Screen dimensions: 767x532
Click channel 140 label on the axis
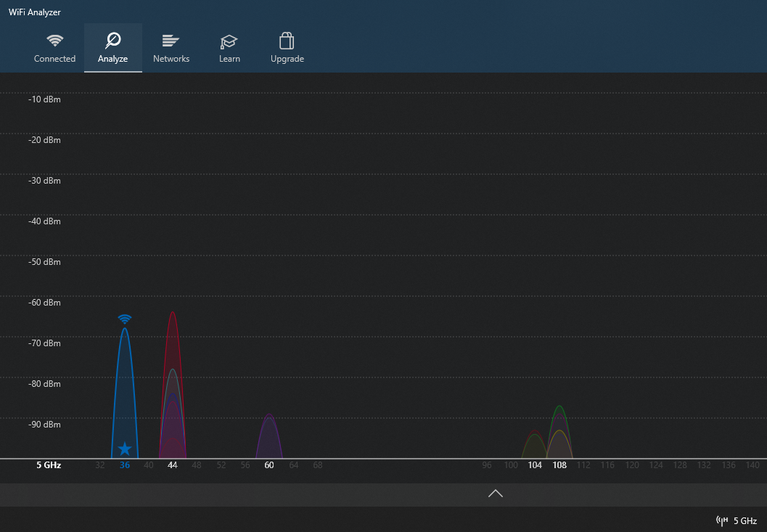tap(752, 465)
